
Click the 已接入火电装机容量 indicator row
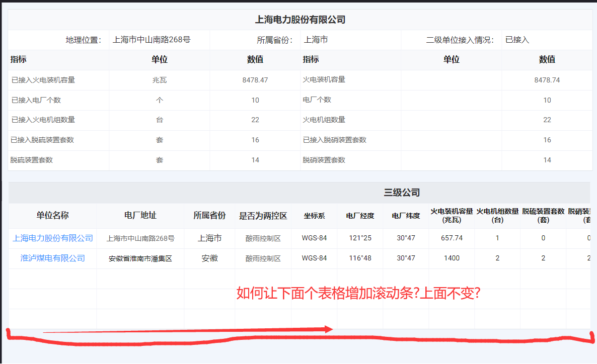coord(43,80)
